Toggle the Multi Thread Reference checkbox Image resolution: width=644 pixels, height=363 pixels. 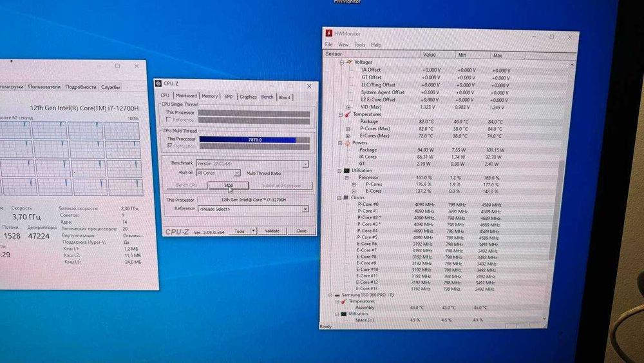tap(169, 146)
